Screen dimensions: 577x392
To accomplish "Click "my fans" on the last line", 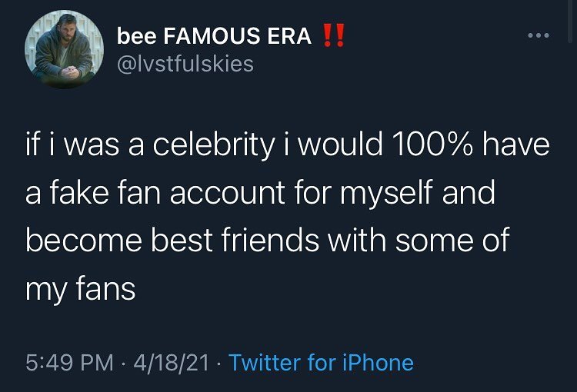I will (81, 289).
